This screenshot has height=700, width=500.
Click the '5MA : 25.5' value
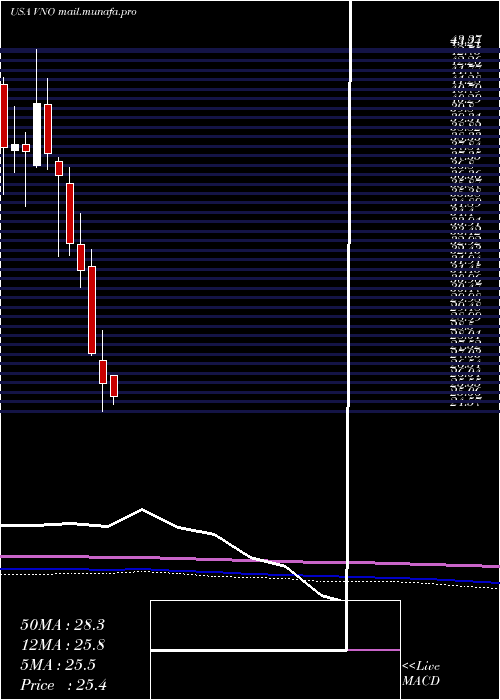58,665
